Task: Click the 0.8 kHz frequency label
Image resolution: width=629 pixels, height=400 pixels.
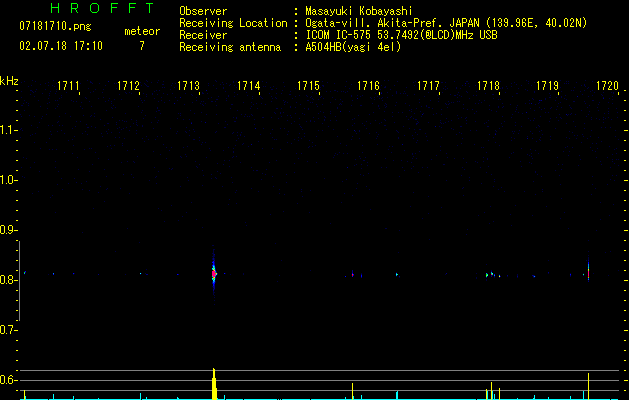Action: click(x=8, y=280)
